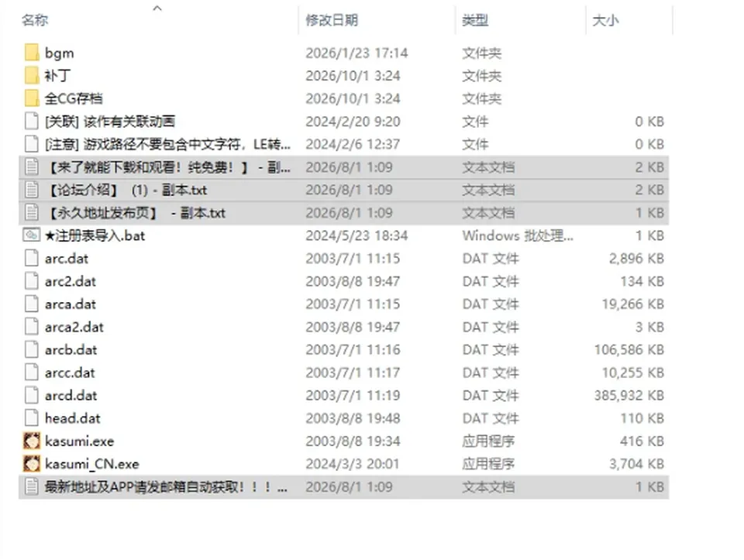This screenshot has height=560, width=744.
Task: Select the 补丁 folder icon
Action: tap(32, 75)
